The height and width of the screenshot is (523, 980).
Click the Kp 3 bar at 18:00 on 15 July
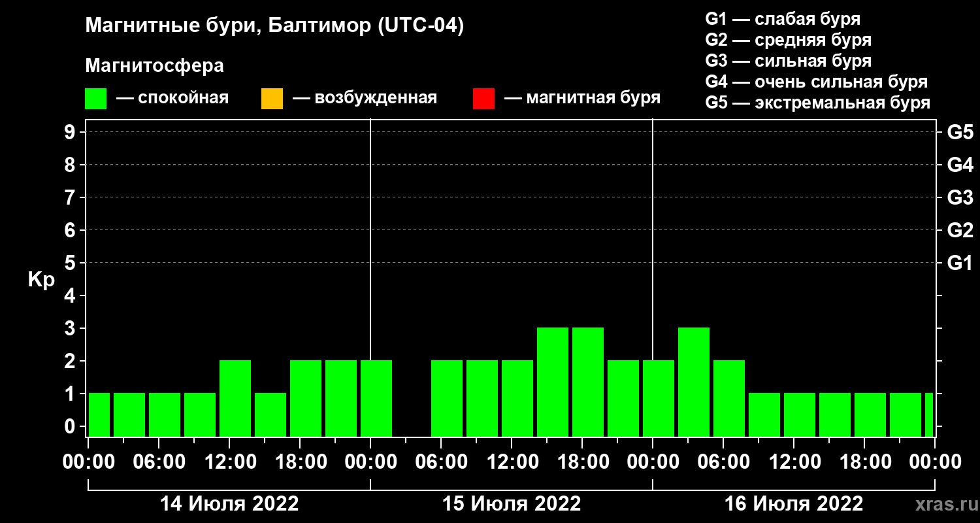tap(588, 382)
